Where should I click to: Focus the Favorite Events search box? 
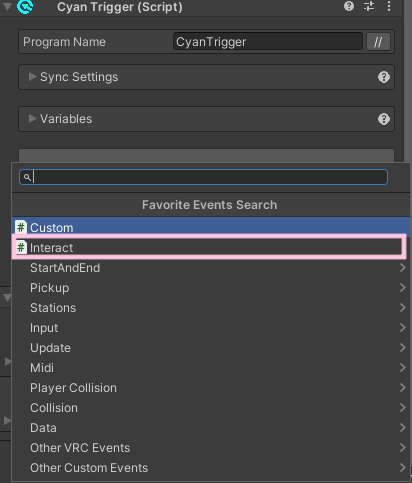(203, 177)
